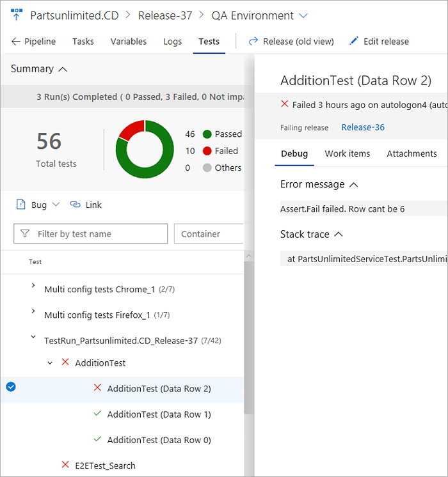
Task: Click the Release (old view) arrow icon
Action: coord(253,42)
